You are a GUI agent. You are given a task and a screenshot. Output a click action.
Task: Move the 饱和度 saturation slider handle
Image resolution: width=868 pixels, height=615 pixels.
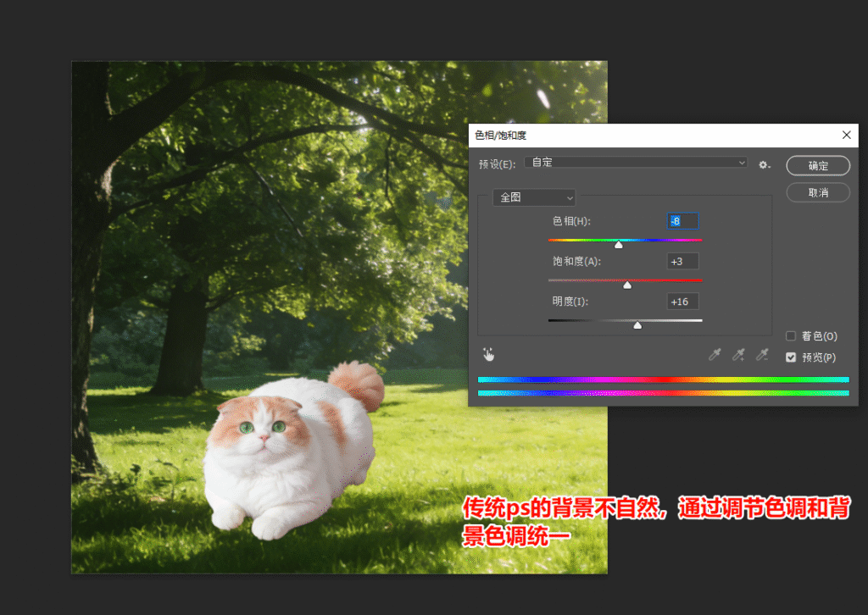(626, 285)
